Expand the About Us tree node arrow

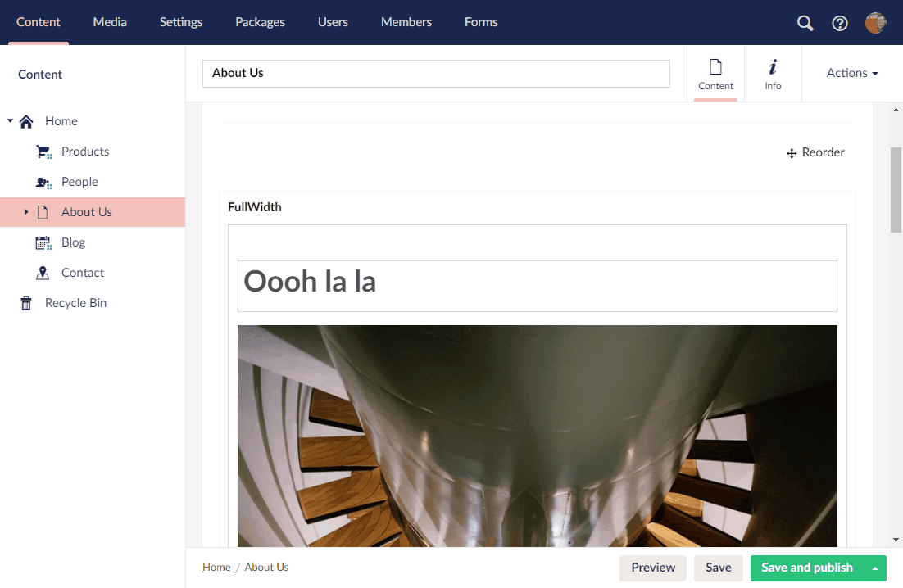(26, 212)
